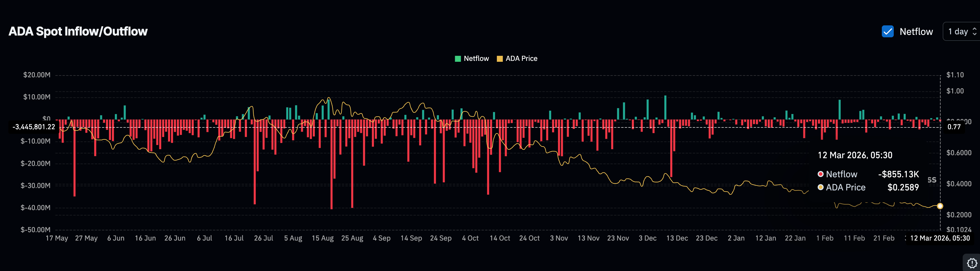Image resolution: width=980 pixels, height=271 pixels.
Task: Click the 23 Dec date label
Action: pos(707,238)
